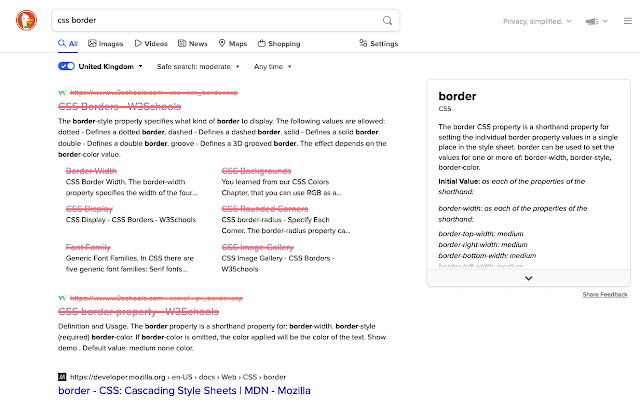Screen dimensions: 640x400
Task: Click the developer.mozilla.org URL breadcrumb
Action: [178, 377]
